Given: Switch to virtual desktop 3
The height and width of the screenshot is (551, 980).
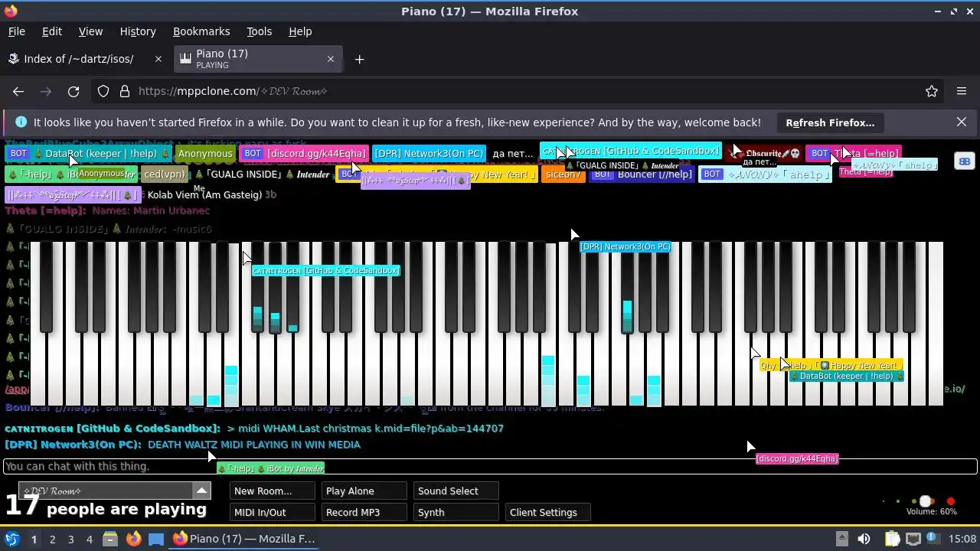Looking at the screenshot, I should pyautogui.click(x=70, y=539).
